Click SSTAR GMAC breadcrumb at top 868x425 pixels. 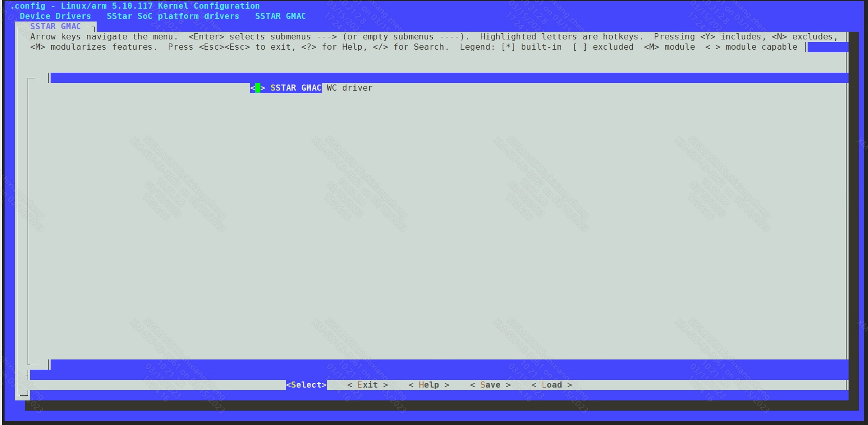[x=280, y=16]
